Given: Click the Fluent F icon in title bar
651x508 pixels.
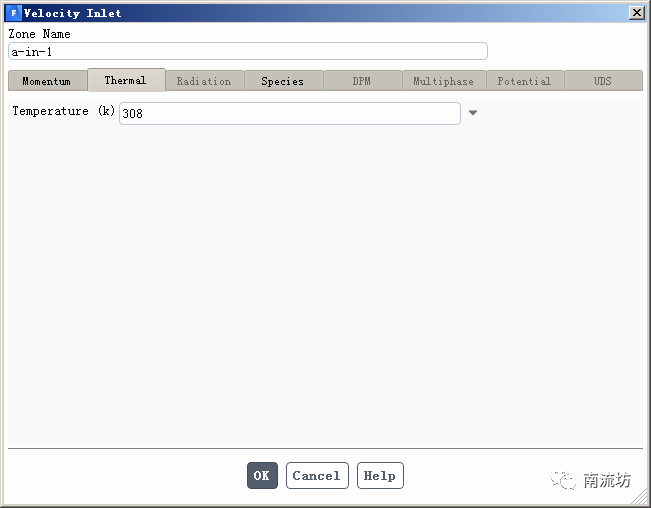Looking at the screenshot, I should point(14,13).
